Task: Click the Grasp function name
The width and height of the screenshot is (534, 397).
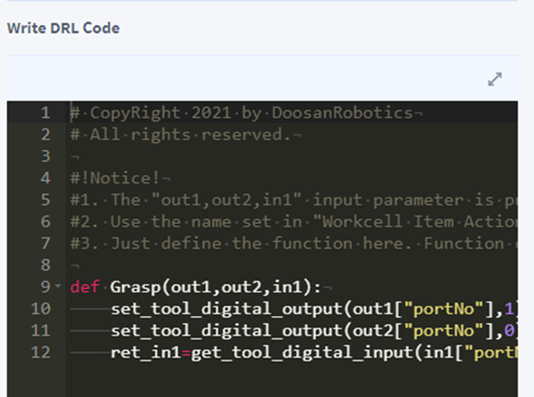Action: click(135, 287)
